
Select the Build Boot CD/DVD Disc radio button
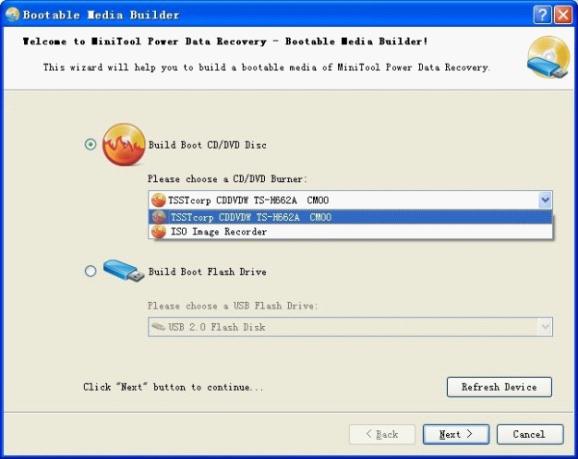pos(90,144)
